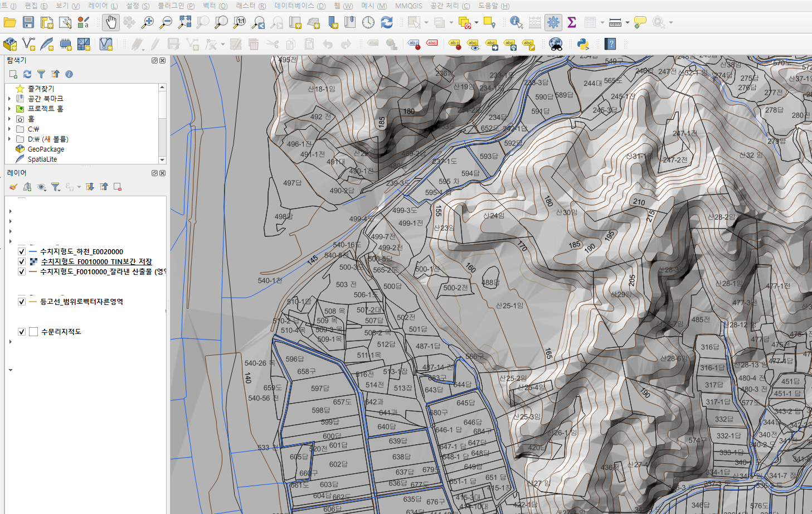Select the Identify Features tool

(516, 22)
